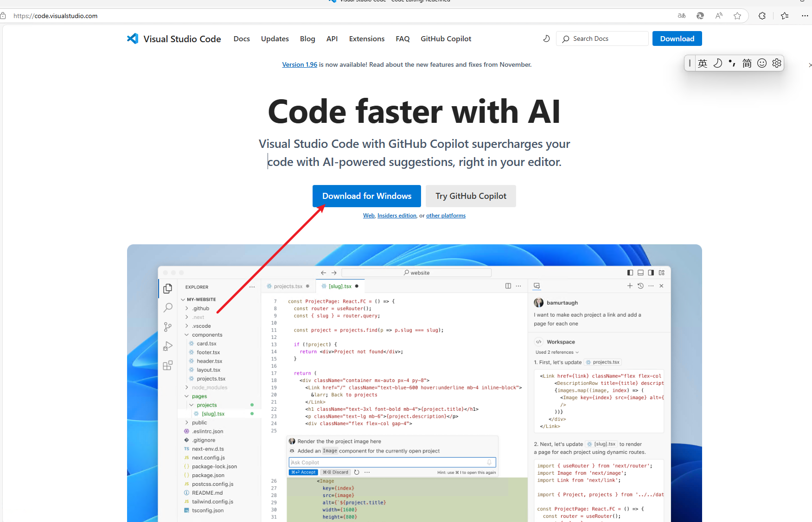812x522 pixels.
Task: Toggle IME half-moon width icon
Action: (x=717, y=63)
